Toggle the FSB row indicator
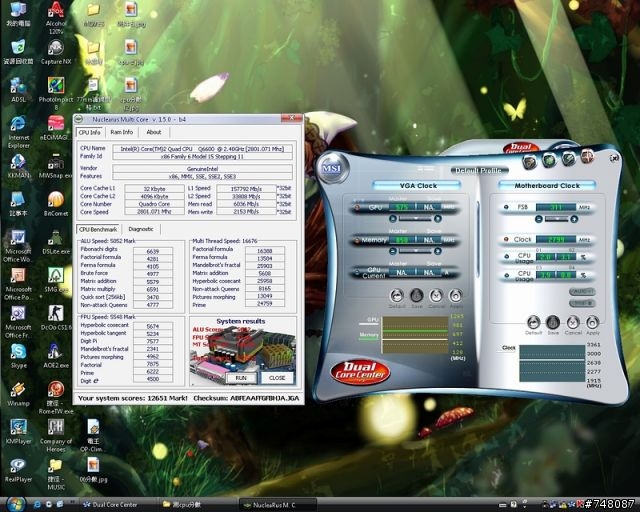Viewport: 640px width, 512px height. tap(506, 207)
